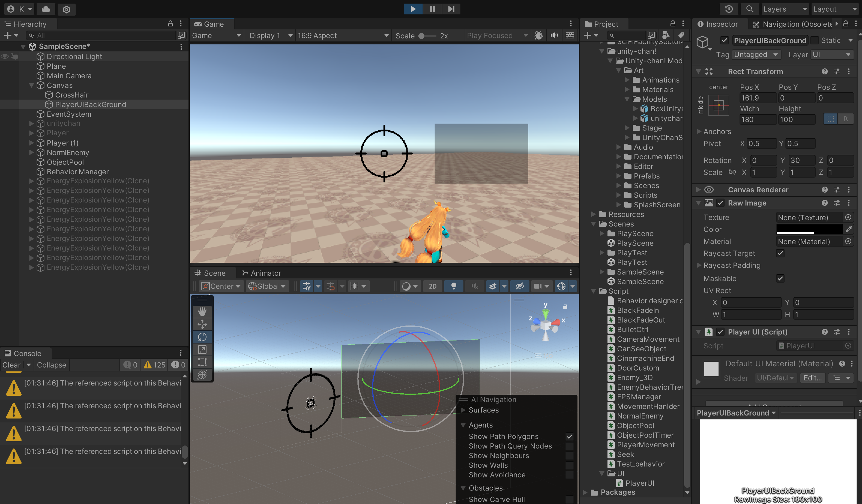Image resolution: width=862 pixels, height=504 pixels.
Task: Select the Rotate tool in Scene
Action: point(202,337)
